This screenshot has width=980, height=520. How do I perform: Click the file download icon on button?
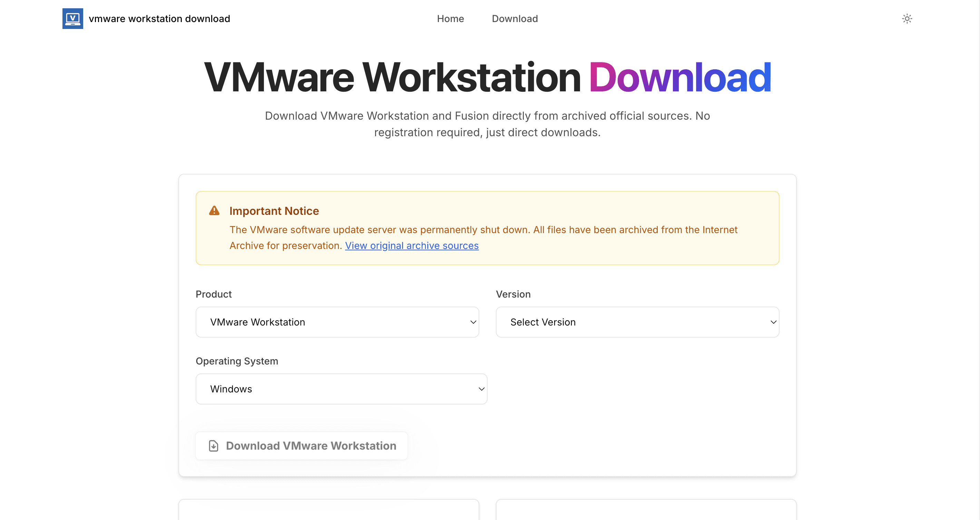tap(214, 446)
